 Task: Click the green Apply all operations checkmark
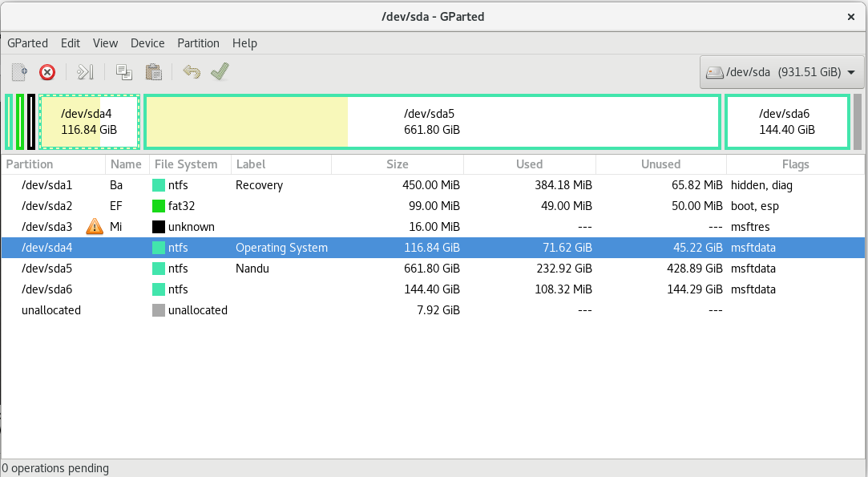tap(220, 71)
